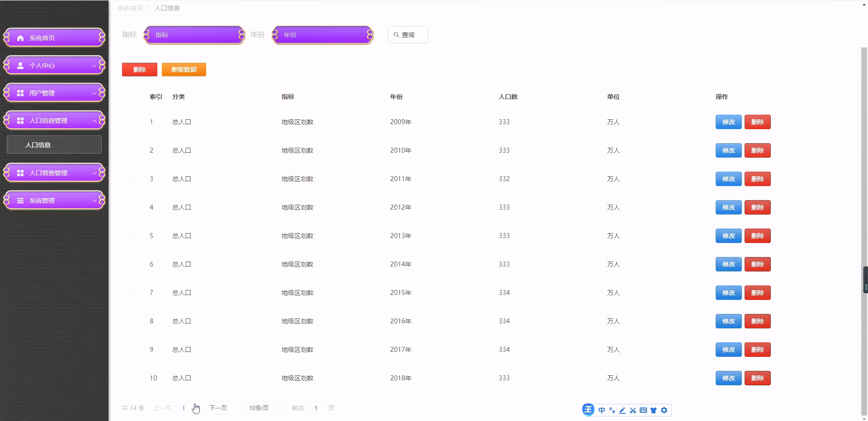
Task: Click the IME scissors clipboard icon
Action: [x=633, y=410]
